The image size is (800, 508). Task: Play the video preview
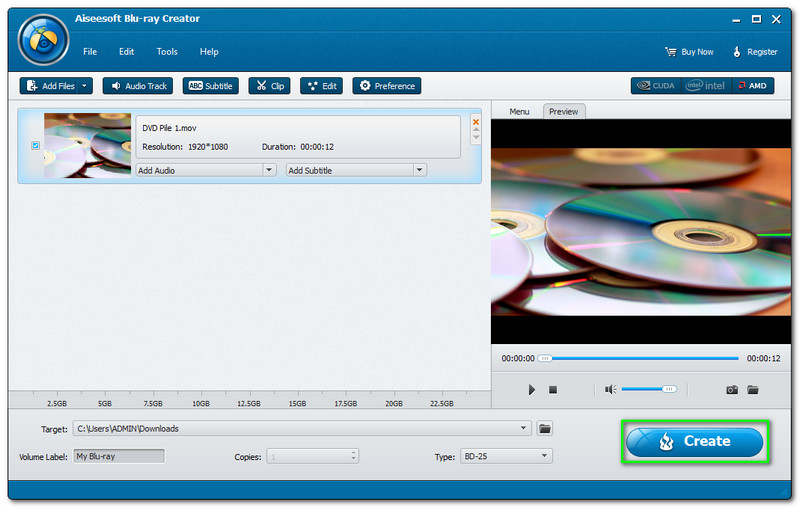(x=532, y=389)
